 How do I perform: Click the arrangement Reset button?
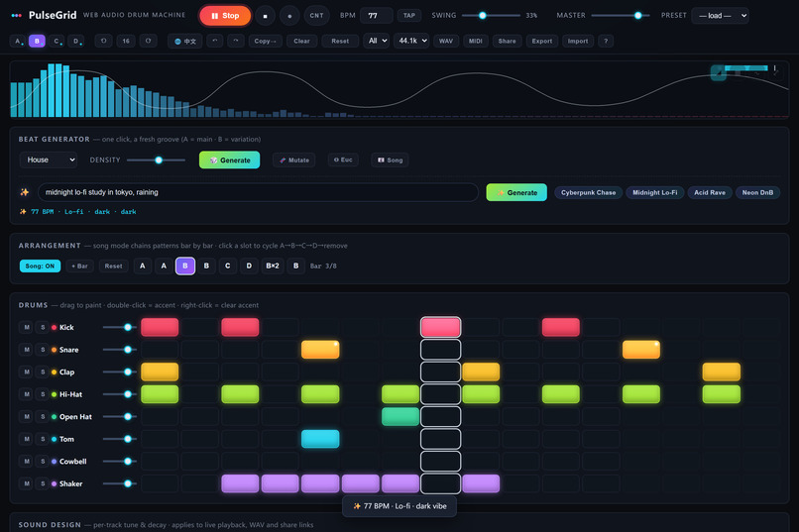pos(113,266)
